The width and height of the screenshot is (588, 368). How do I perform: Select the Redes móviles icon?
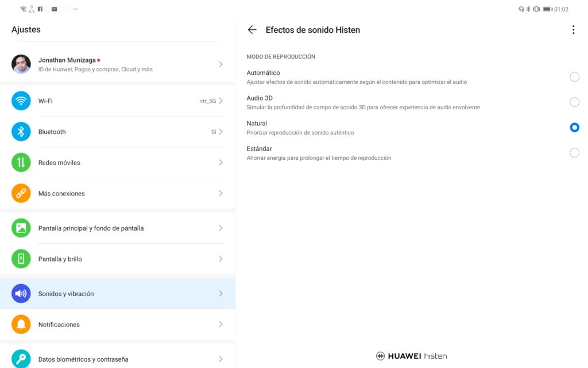click(21, 163)
